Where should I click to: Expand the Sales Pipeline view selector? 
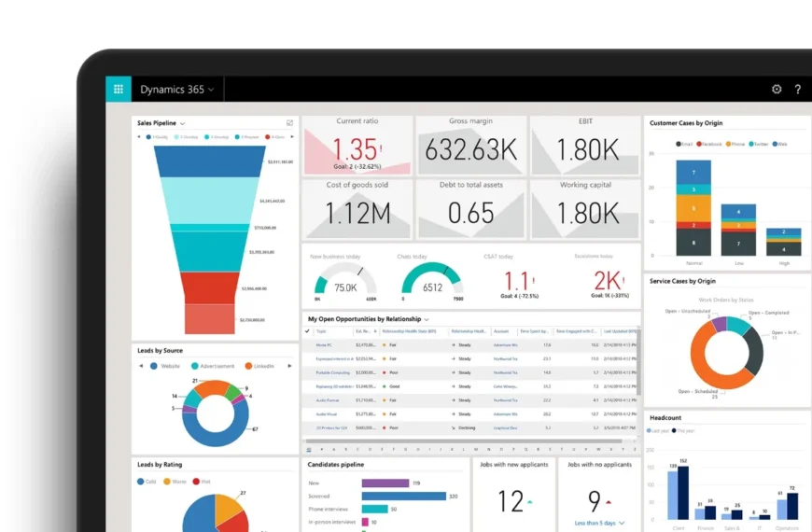coord(183,123)
